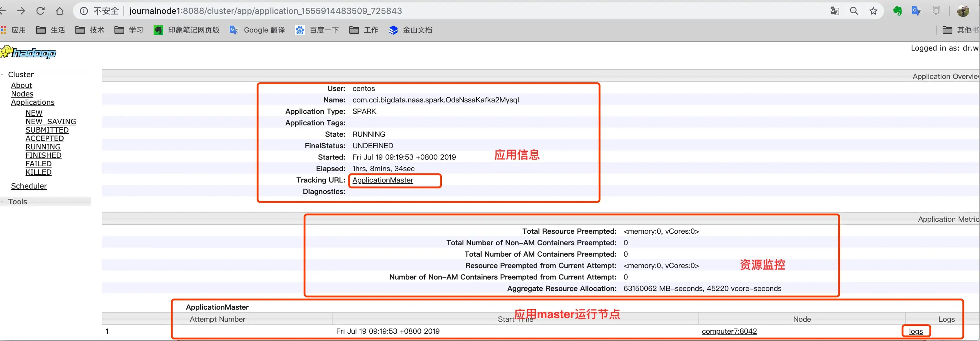Open the site info icon beside 不安全
This screenshot has width=980, height=341.
tap(84, 11)
